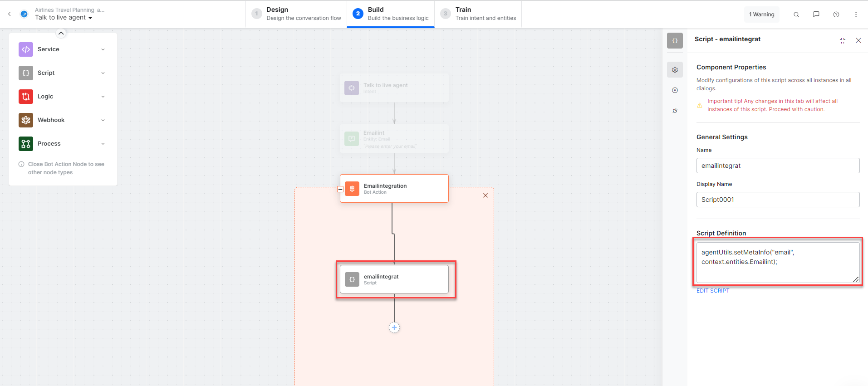Minimize the script properties panel
This screenshot has width=868, height=386.
pos(842,41)
